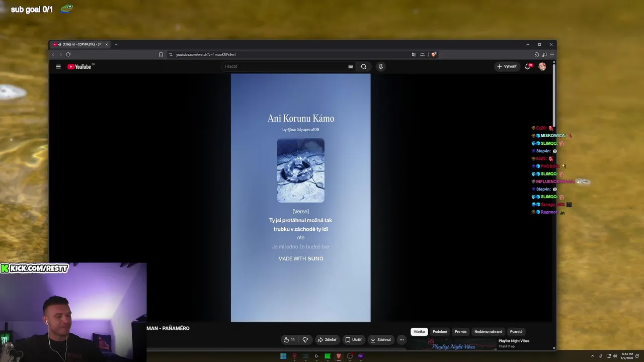The width and height of the screenshot is (644, 362).
Task: Download video via Stiahnuť button
Action: [x=380, y=340]
